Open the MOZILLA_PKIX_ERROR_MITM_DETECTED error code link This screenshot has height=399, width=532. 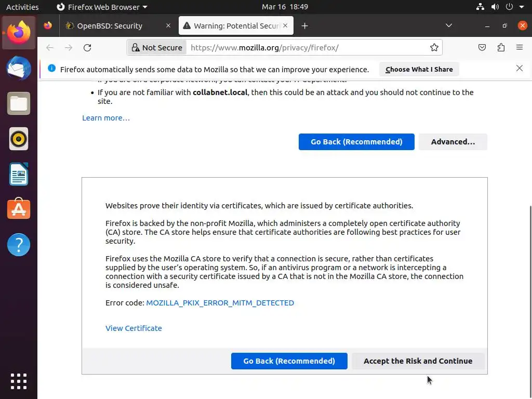(220, 303)
